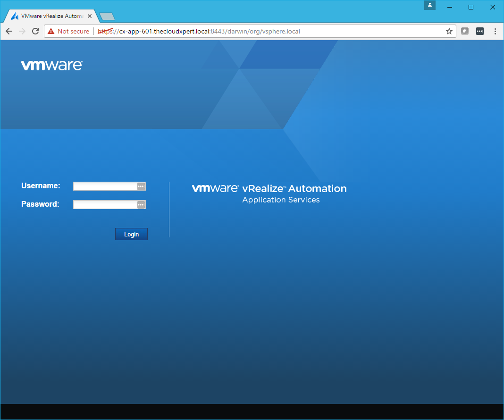Close the VMware vRealize Automation tab
Viewport: 504px width, 420px height.
click(x=90, y=16)
